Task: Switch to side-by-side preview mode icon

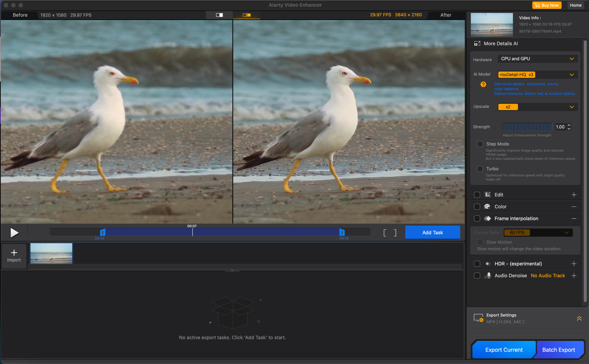Action: pyautogui.click(x=246, y=15)
